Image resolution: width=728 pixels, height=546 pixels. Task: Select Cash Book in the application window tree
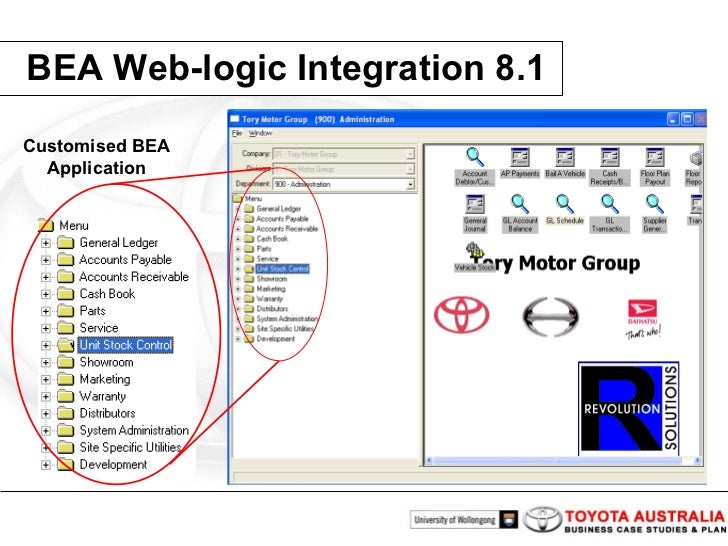(272, 239)
